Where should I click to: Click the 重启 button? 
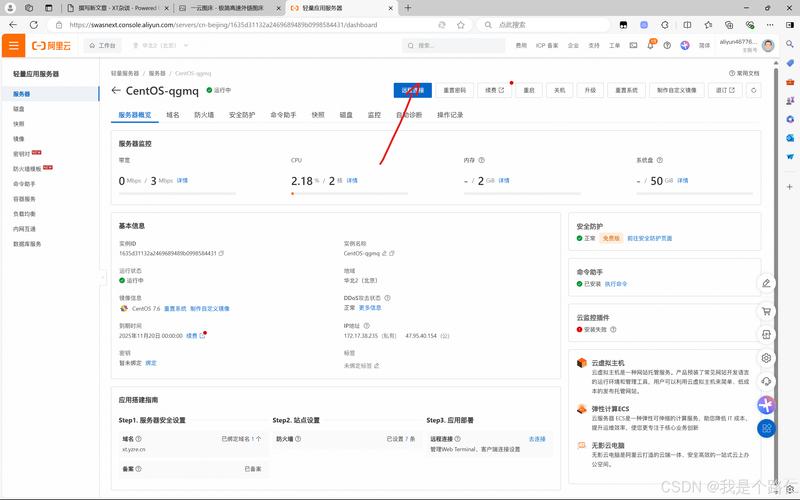pos(529,90)
